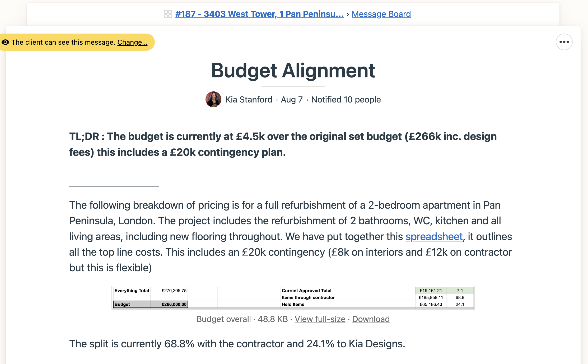Screen dimensions: 588x364
Task: Click the bold TL;DR summary paragraph
Action: coord(283,144)
